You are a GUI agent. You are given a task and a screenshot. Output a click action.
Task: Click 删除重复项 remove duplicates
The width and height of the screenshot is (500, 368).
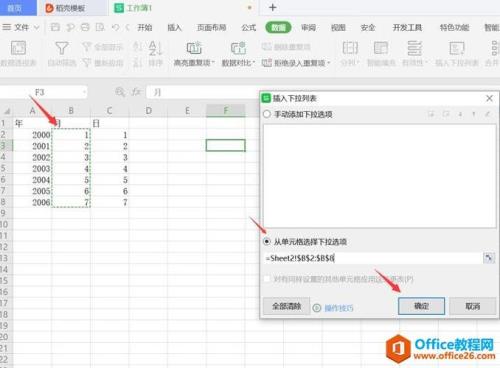click(286, 47)
